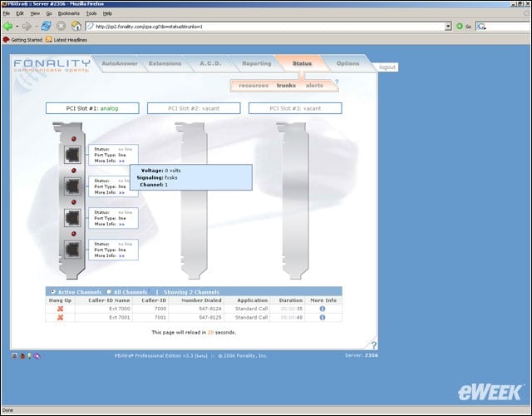Open the Bookmarks menu

(68, 13)
